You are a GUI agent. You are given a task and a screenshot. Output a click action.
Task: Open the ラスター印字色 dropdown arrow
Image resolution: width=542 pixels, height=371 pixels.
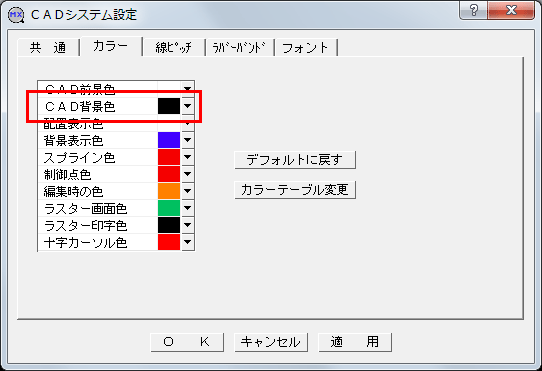[x=187, y=225]
